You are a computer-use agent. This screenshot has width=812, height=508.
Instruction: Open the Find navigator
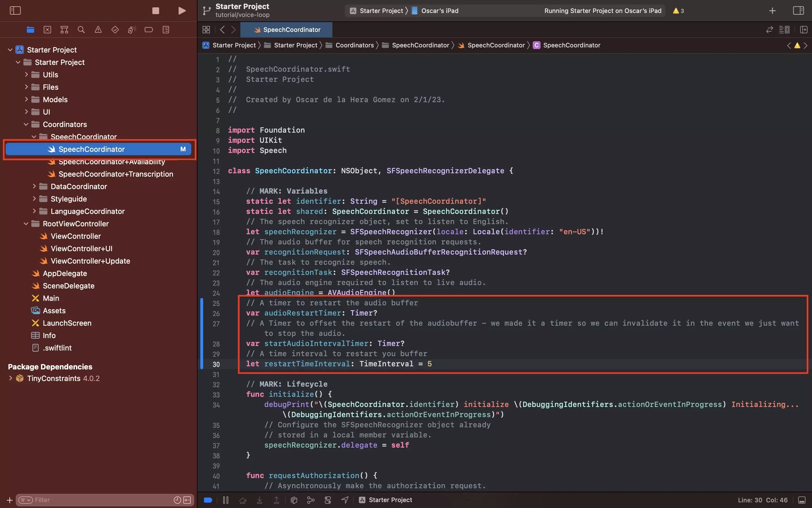click(x=81, y=30)
